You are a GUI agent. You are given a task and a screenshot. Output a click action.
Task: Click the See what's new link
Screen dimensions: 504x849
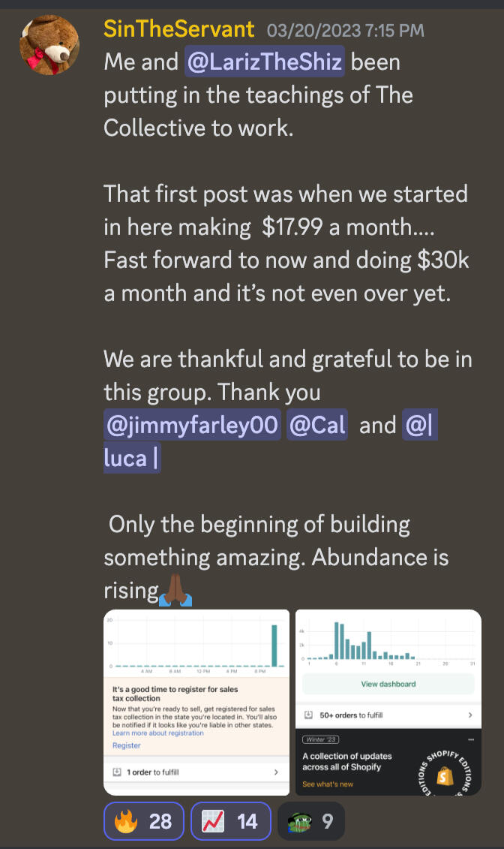[x=329, y=784]
